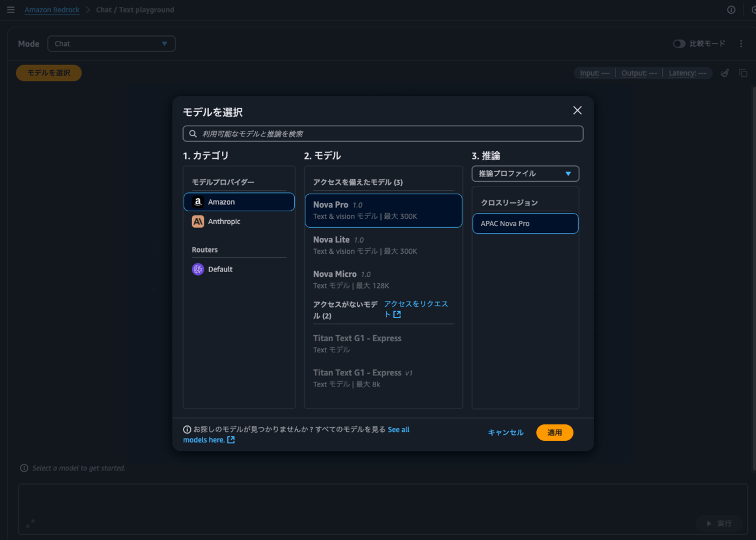Click the clear chat broom icon

coord(725,73)
